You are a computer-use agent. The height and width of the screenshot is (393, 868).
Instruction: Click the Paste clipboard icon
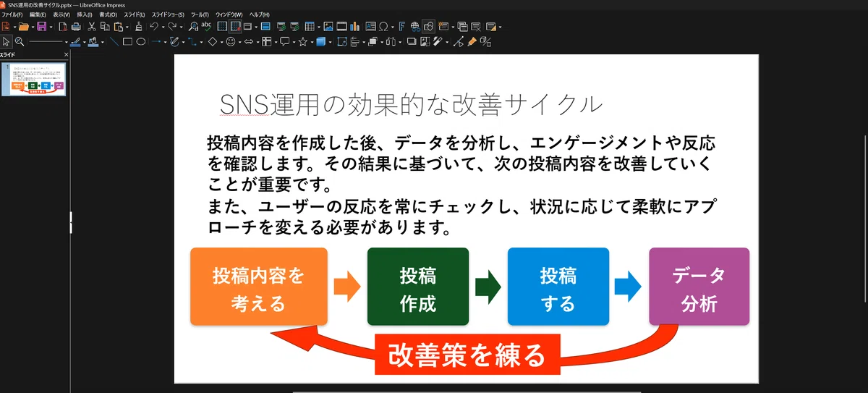pyautogui.click(x=118, y=27)
